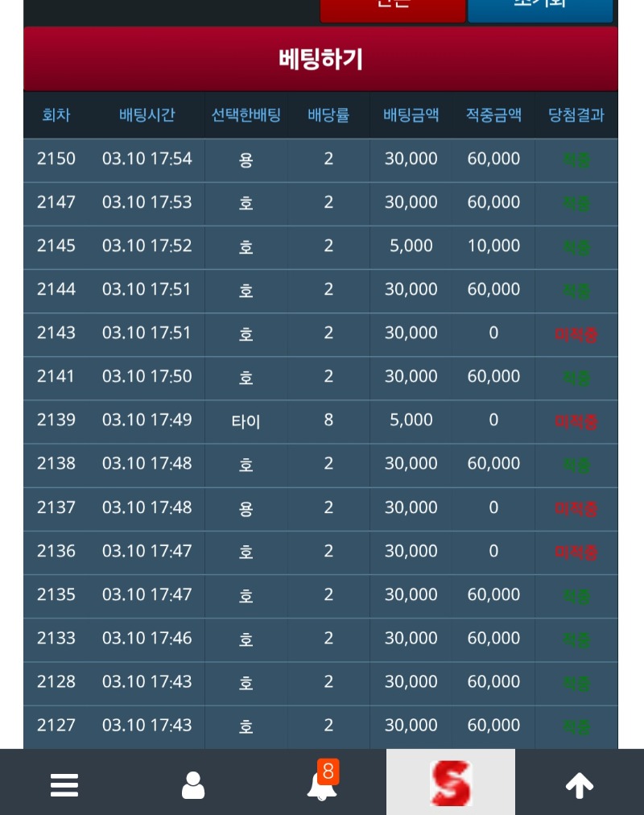644x815 pixels.
Task: Click the 10,000 payout in round 2145
Action: point(493,246)
